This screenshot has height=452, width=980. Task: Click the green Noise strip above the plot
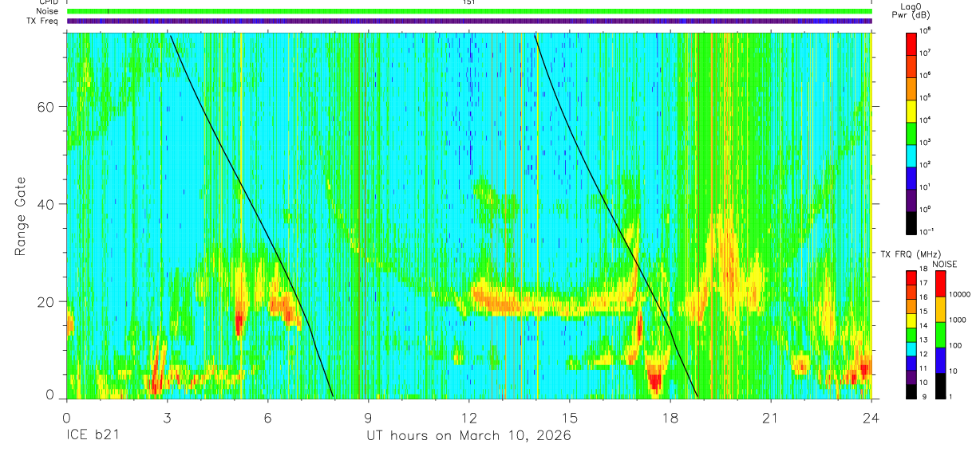pos(469,11)
